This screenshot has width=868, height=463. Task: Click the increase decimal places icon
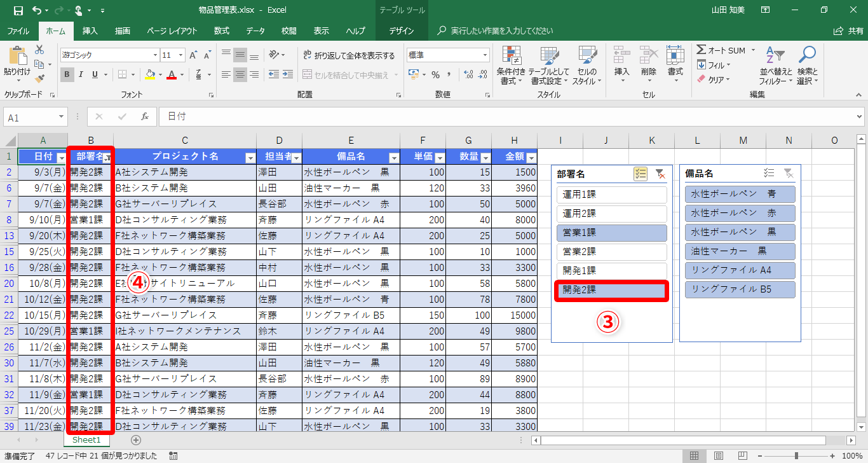point(468,75)
